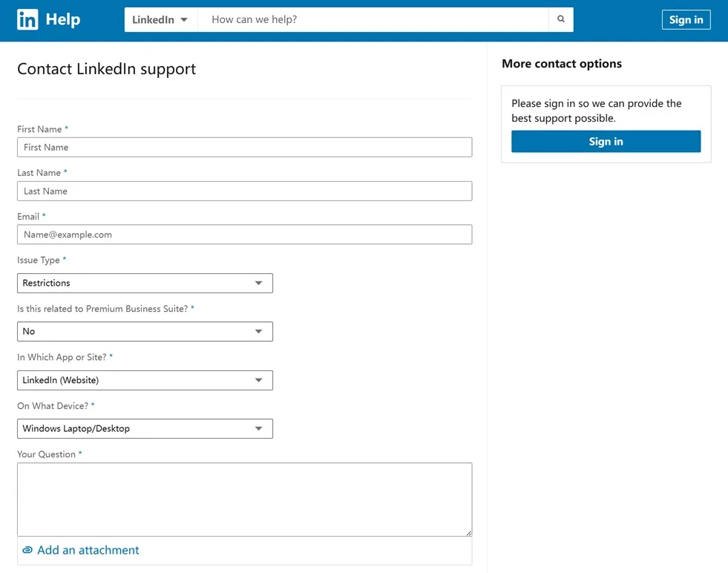Click into the Last Name field
The image size is (728, 573).
[x=245, y=191]
